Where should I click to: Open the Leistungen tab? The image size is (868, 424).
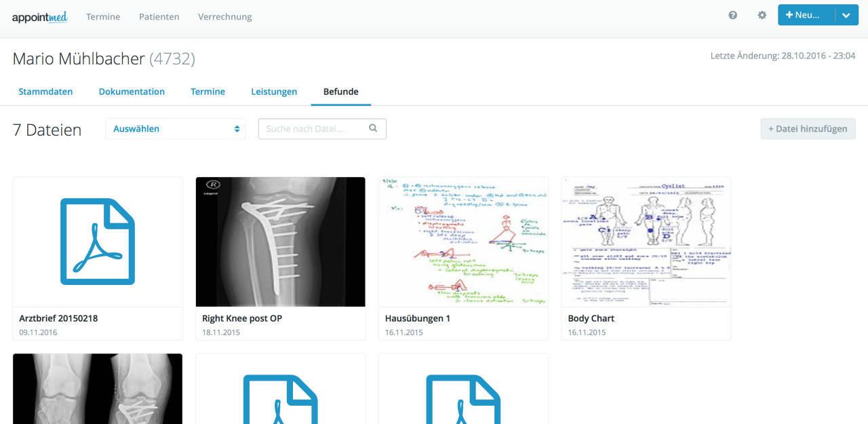pyautogui.click(x=274, y=92)
